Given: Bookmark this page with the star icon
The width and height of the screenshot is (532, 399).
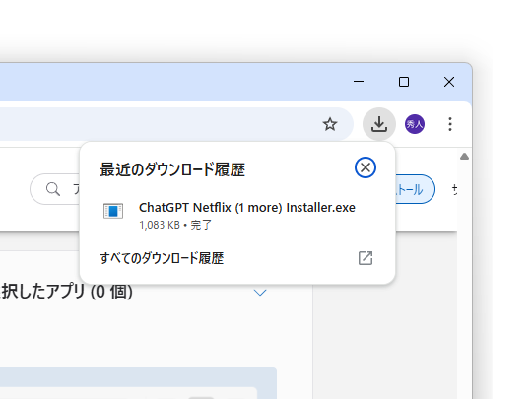Looking at the screenshot, I should 330,124.
